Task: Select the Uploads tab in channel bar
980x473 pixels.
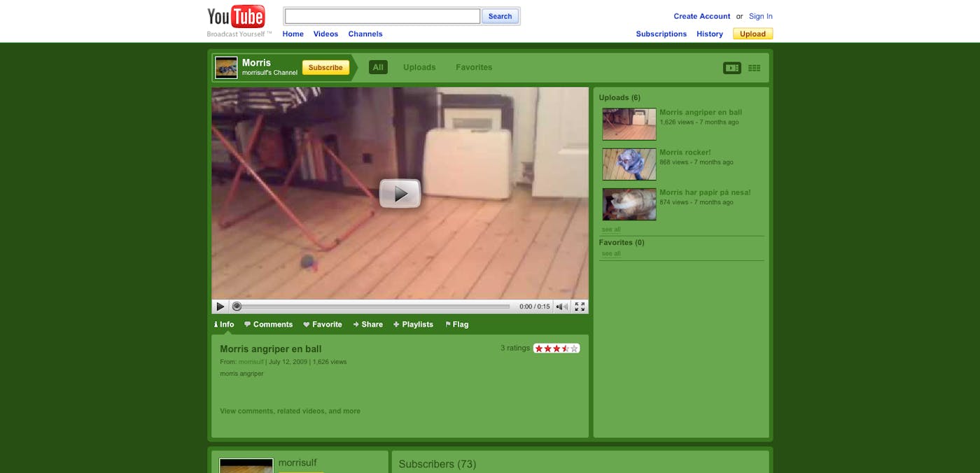Action: pos(419,67)
